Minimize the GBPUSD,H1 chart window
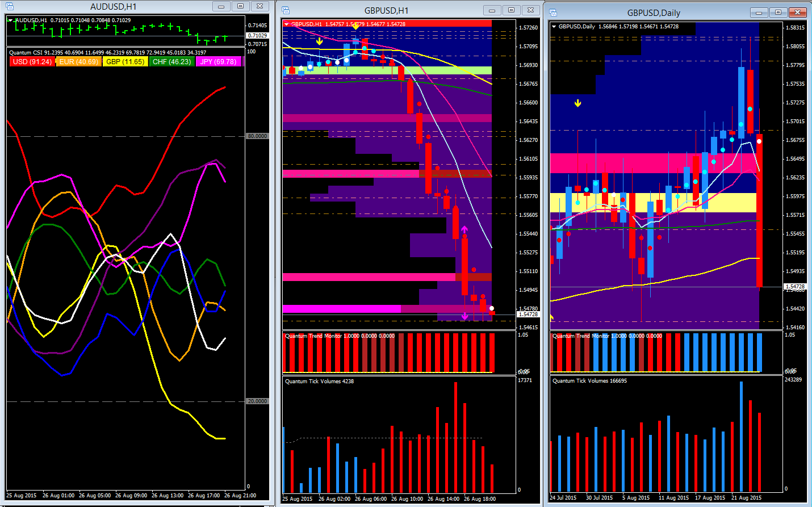The image size is (812, 507). [492, 10]
